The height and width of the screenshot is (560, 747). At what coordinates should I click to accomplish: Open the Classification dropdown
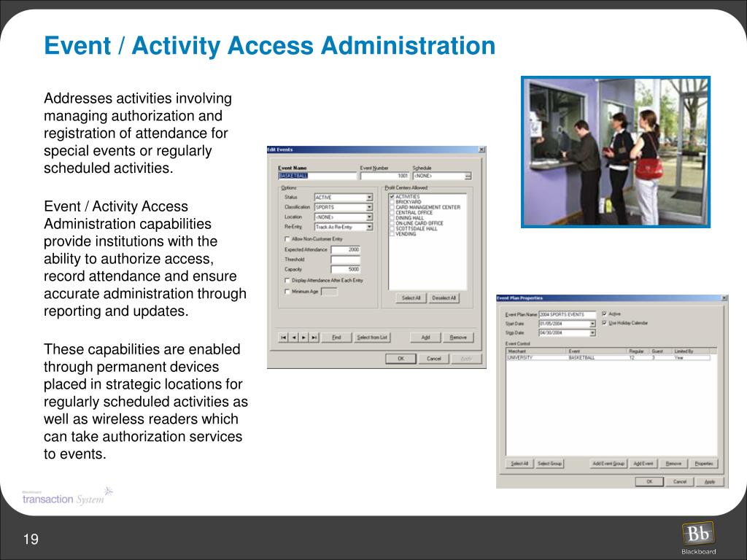point(369,207)
